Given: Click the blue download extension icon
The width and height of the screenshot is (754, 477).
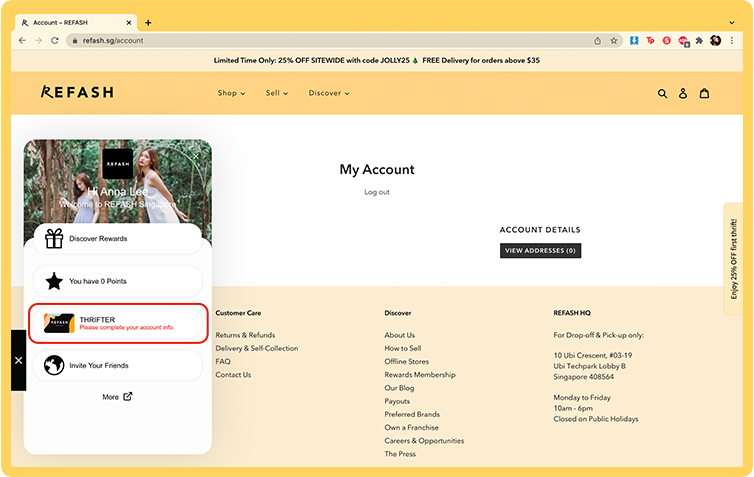Looking at the screenshot, I should click(x=634, y=41).
